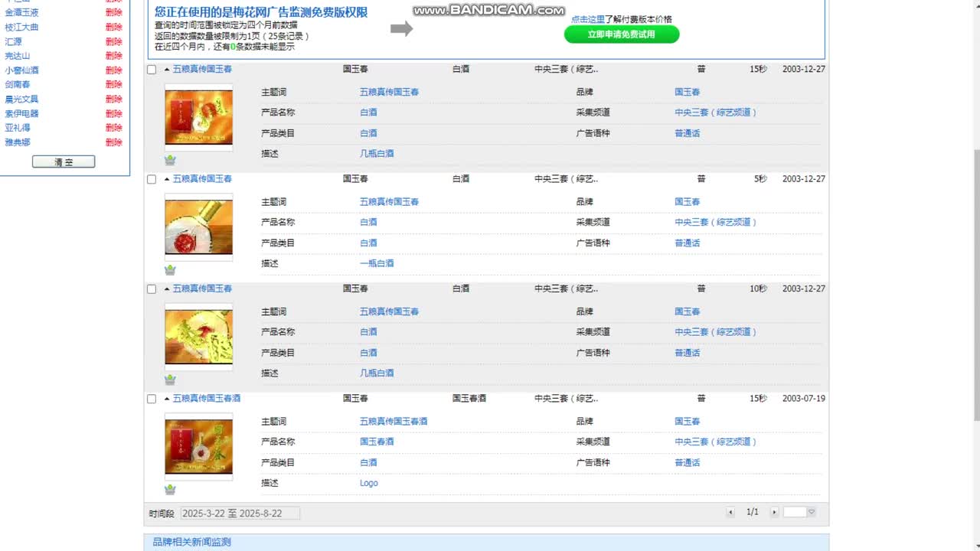This screenshot has width=980, height=551.
Task: Click 国玉春 brand link in the 2003-07-19 ad
Action: pos(687,422)
